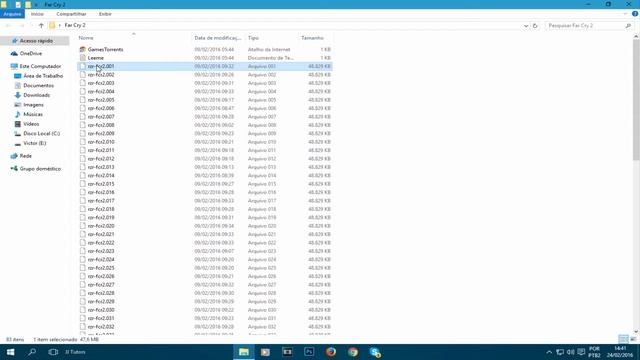Click the scrollbar down arrow

pos(636,332)
